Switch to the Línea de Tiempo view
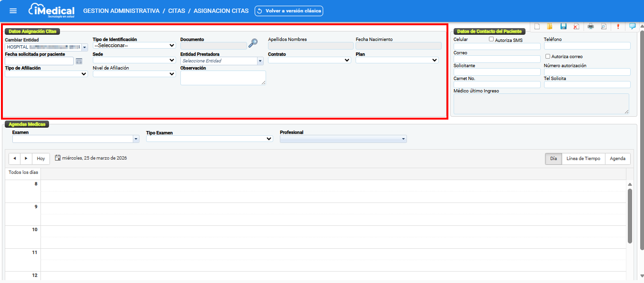 point(583,159)
